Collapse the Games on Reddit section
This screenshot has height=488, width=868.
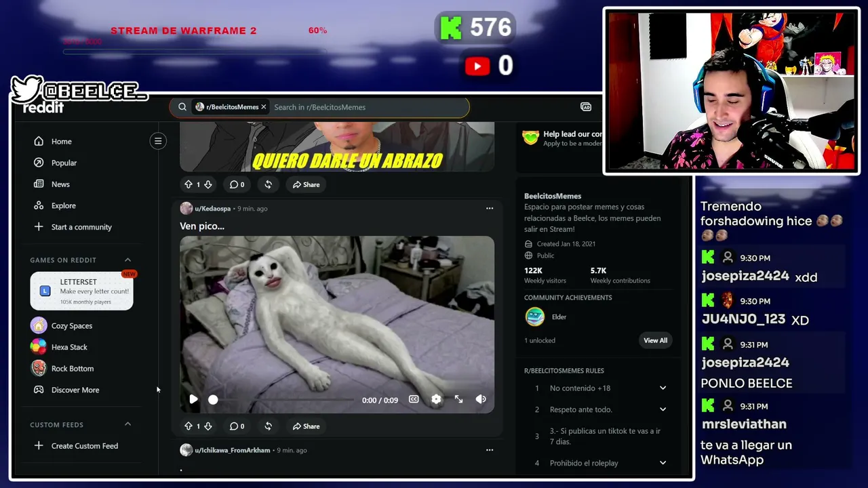127,260
